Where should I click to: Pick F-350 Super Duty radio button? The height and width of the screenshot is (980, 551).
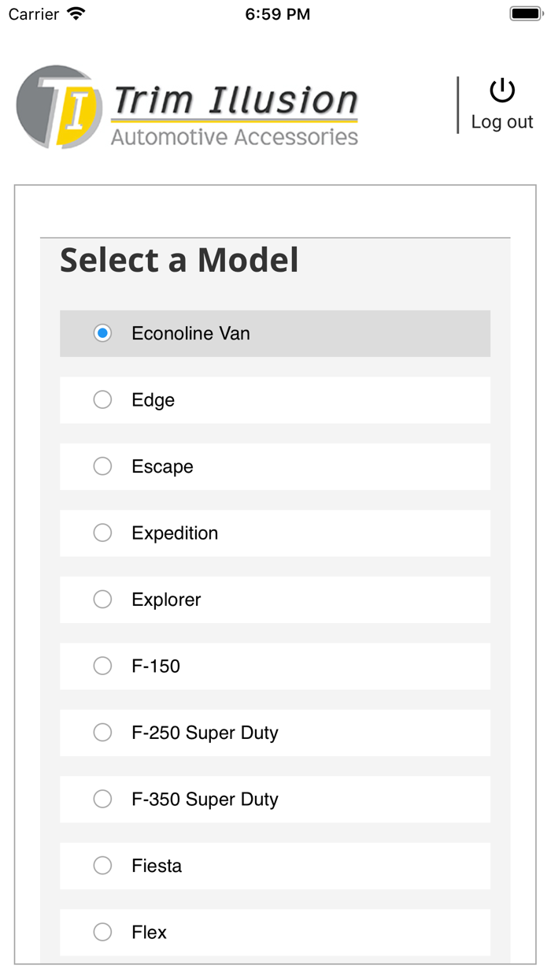tap(102, 800)
